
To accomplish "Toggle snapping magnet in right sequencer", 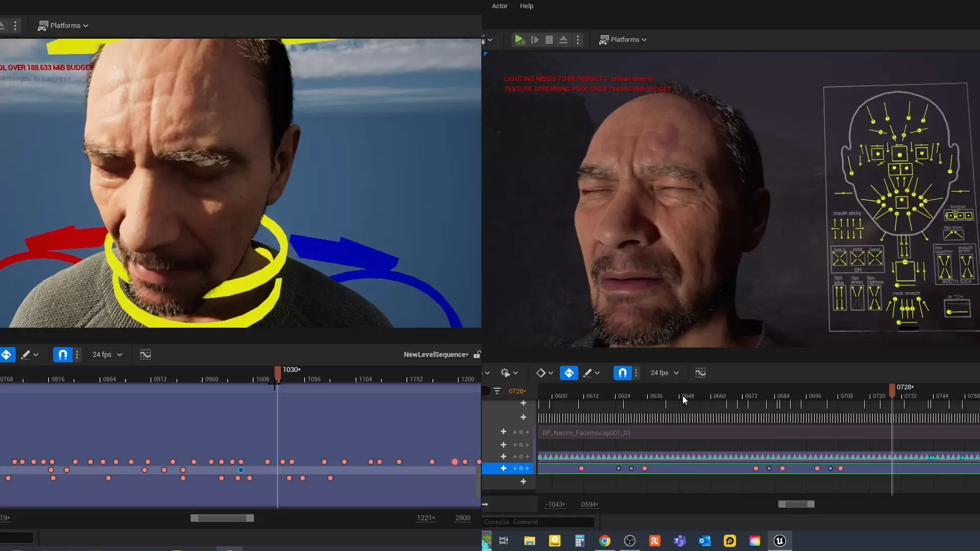I will click(x=622, y=373).
